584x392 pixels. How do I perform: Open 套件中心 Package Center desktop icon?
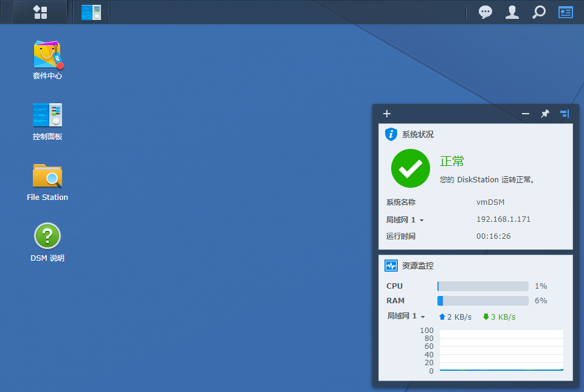tap(47, 60)
